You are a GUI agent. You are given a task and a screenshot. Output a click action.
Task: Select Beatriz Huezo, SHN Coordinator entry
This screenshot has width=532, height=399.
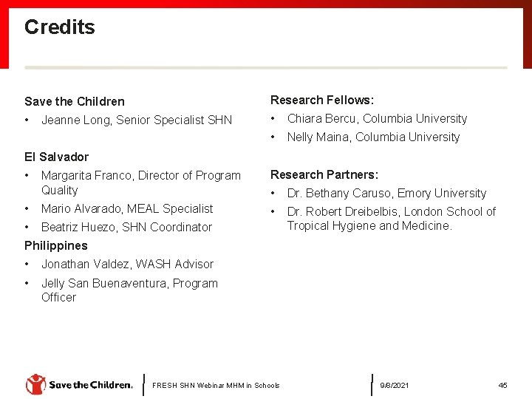pos(126,227)
